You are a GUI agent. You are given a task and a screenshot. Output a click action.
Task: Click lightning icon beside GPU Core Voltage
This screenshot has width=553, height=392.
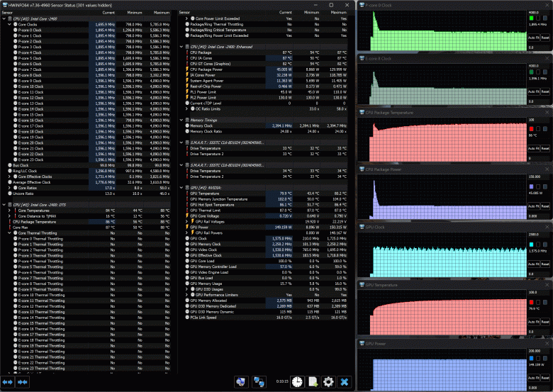(x=187, y=215)
